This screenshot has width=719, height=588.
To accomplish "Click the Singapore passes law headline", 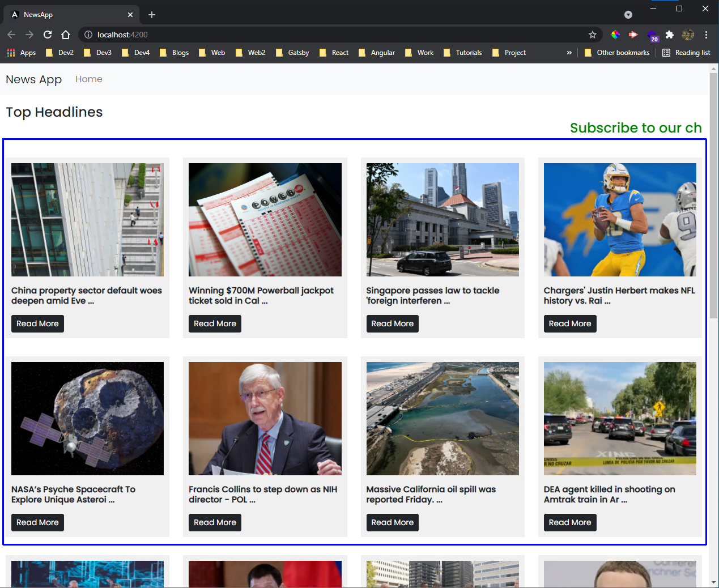I will (x=433, y=296).
